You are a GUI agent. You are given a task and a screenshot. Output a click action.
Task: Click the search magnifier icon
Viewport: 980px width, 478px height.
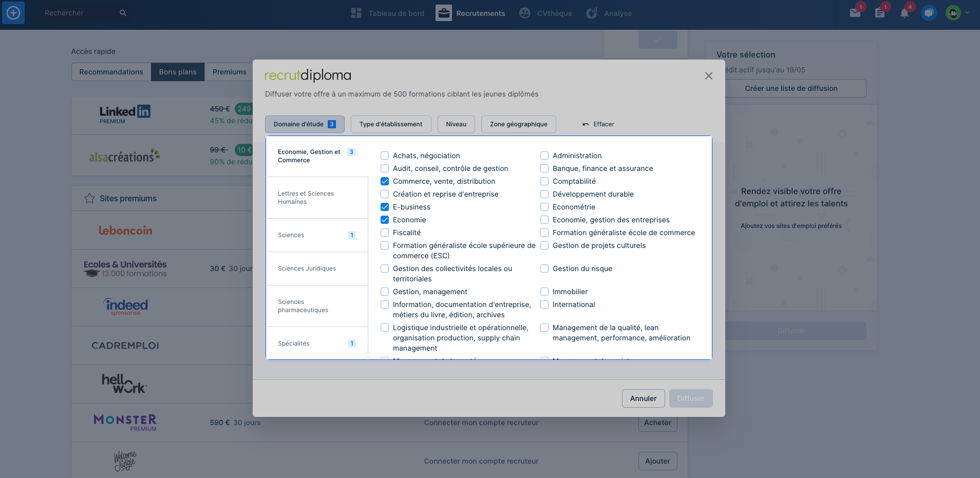123,12
